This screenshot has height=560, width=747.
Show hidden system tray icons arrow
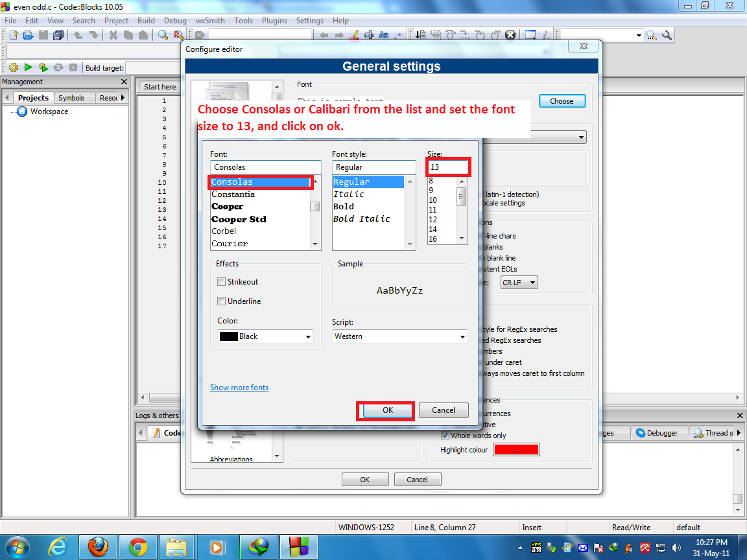520,548
